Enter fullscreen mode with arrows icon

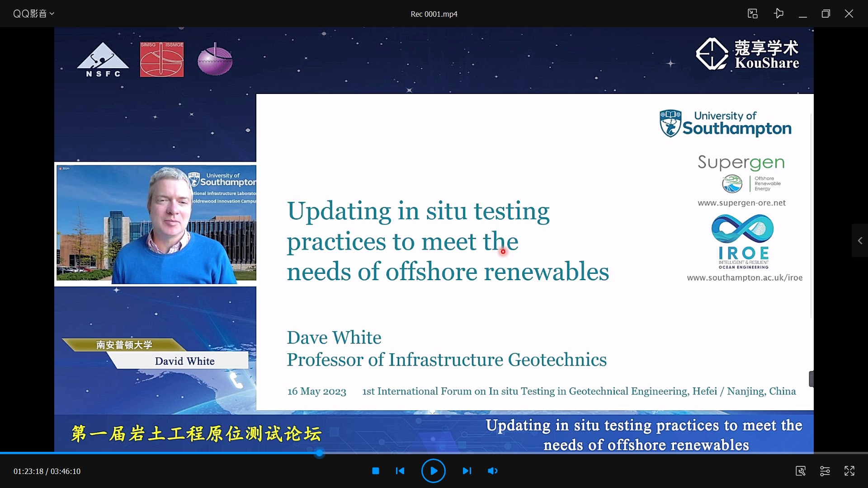coord(849,471)
